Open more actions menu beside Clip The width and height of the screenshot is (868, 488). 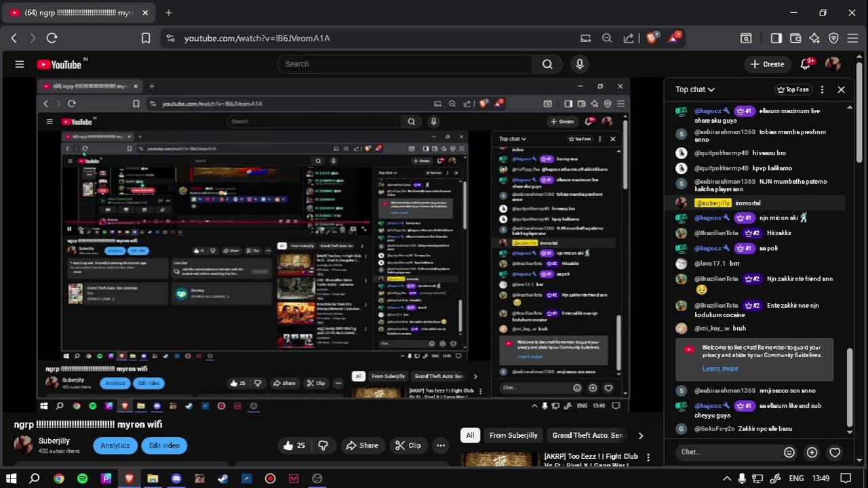point(441,445)
